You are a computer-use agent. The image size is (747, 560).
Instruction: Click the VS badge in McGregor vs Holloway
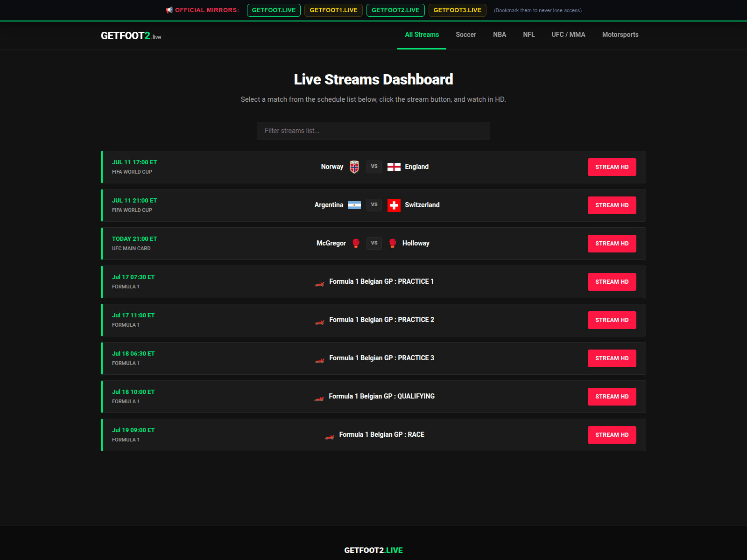pos(374,243)
